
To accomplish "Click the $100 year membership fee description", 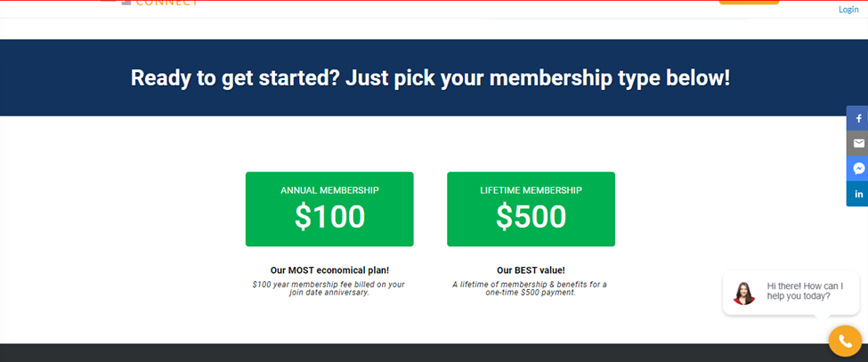I will (x=329, y=288).
